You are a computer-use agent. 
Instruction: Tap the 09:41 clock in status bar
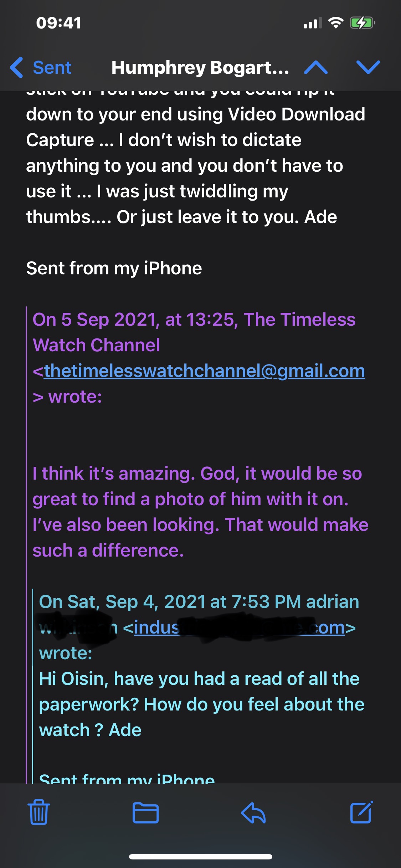click(x=59, y=23)
